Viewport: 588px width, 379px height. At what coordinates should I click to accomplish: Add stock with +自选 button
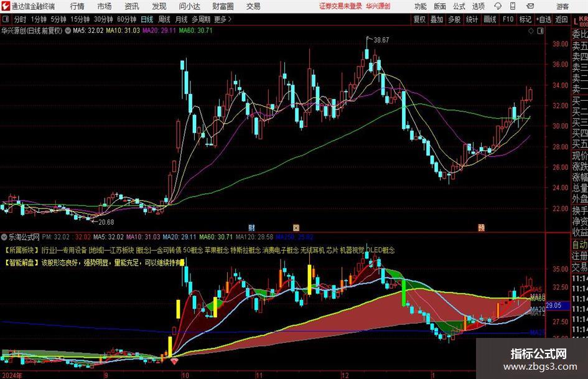point(544,19)
